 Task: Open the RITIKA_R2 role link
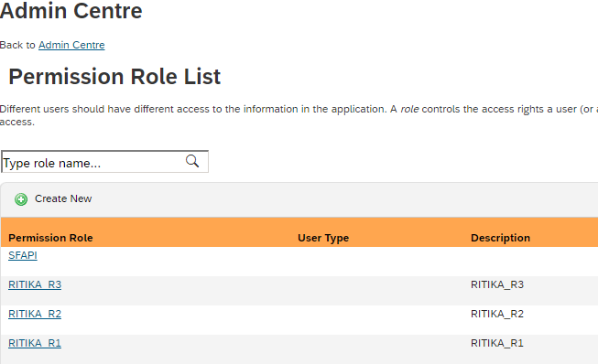pos(35,314)
